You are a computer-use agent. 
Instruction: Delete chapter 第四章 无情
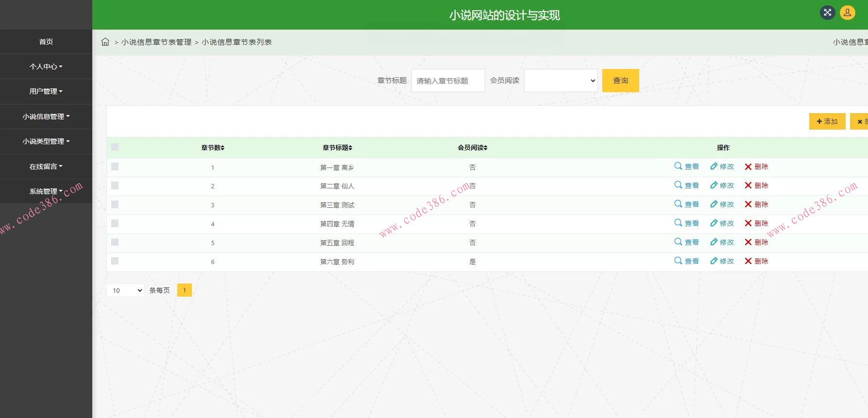pyautogui.click(x=756, y=223)
